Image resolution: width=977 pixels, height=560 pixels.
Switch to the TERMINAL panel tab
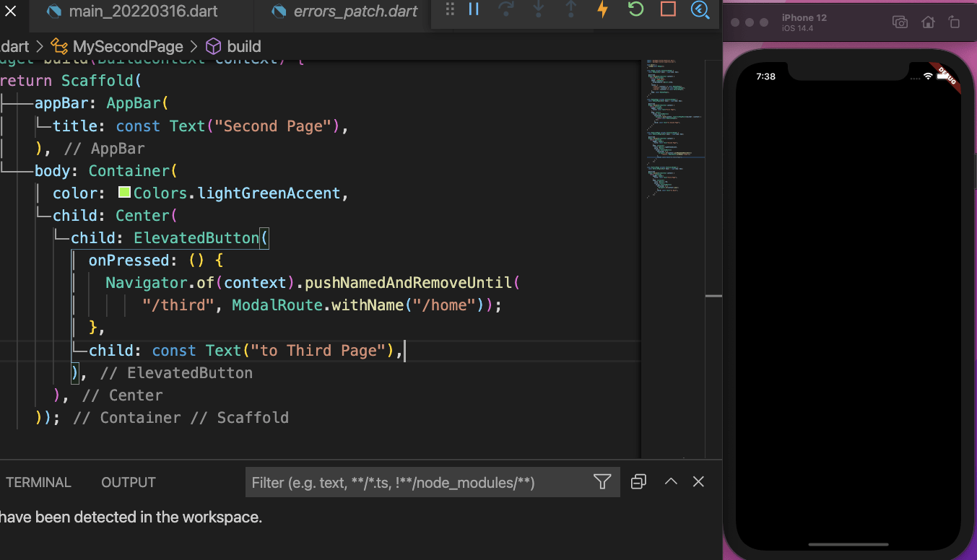pyautogui.click(x=38, y=483)
